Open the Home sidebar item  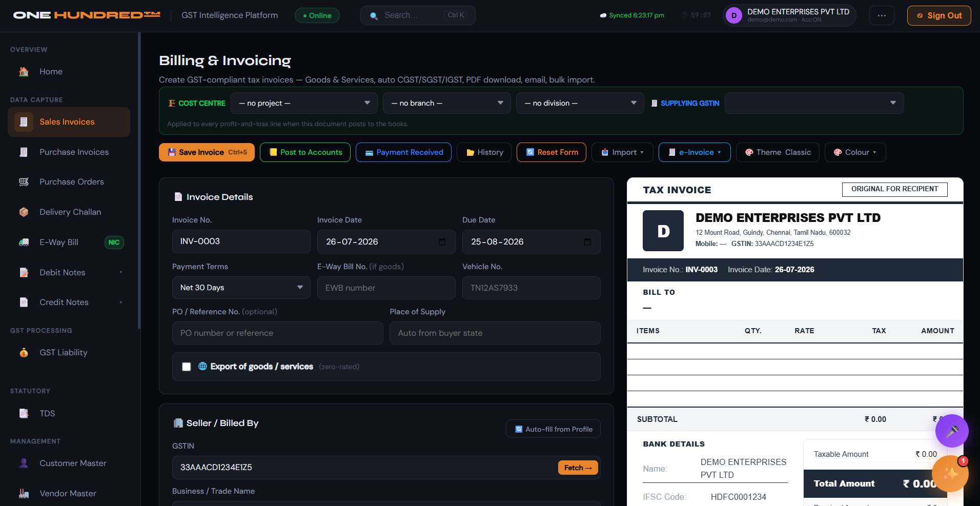[x=69, y=72]
